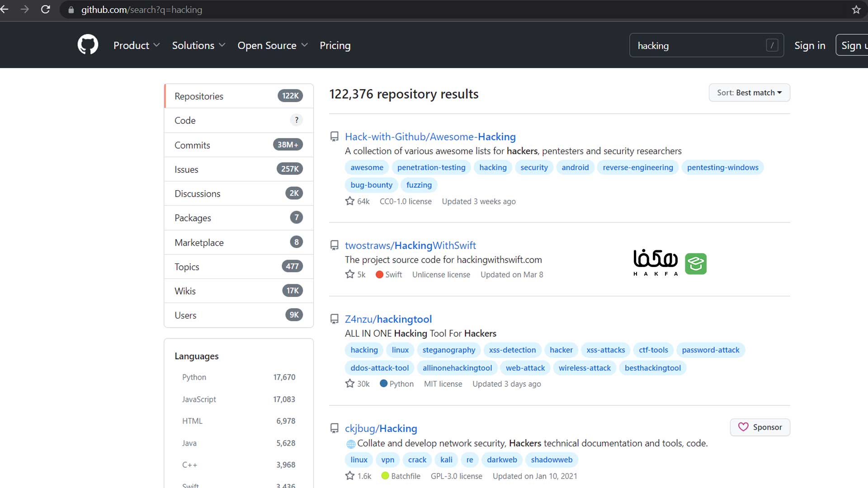Click the heart icon on Sponsor button
Image resolution: width=868 pixels, height=488 pixels.
[x=743, y=427]
